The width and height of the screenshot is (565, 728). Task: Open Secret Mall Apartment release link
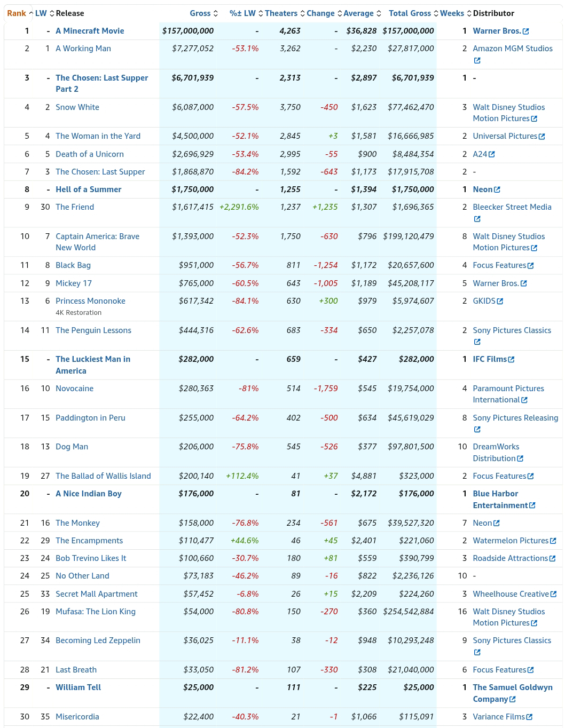97,594
